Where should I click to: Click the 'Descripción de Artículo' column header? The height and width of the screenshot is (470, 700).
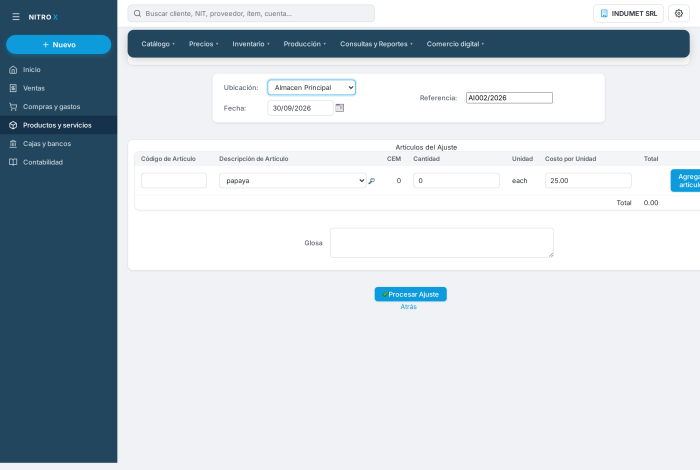[x=254, y=159]
